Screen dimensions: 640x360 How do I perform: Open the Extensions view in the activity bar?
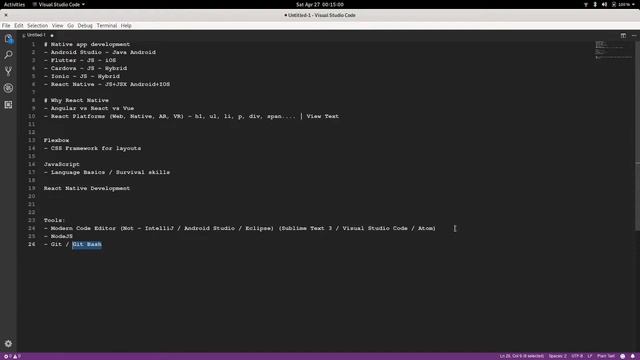(x=9, y=105)
